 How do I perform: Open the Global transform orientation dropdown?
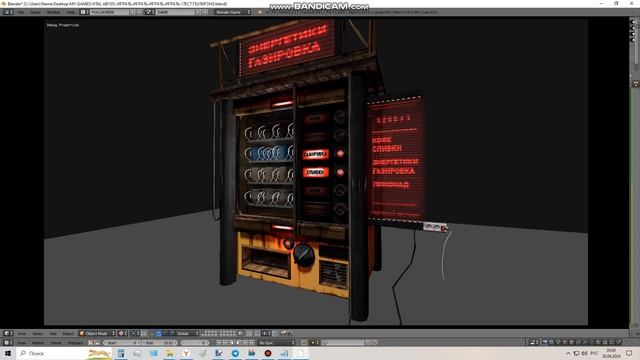click(x=187, y=333)
